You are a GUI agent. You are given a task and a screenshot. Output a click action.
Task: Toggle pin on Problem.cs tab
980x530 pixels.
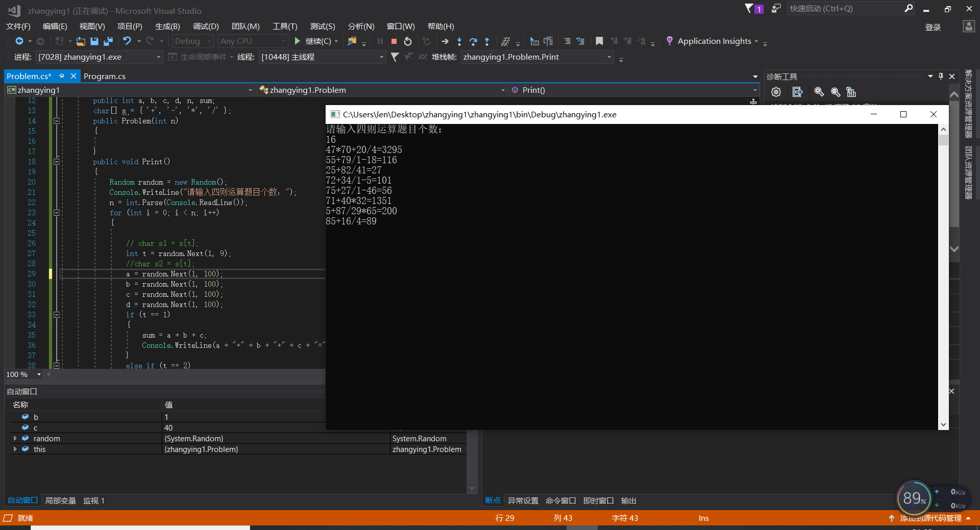tap(61, 76)
